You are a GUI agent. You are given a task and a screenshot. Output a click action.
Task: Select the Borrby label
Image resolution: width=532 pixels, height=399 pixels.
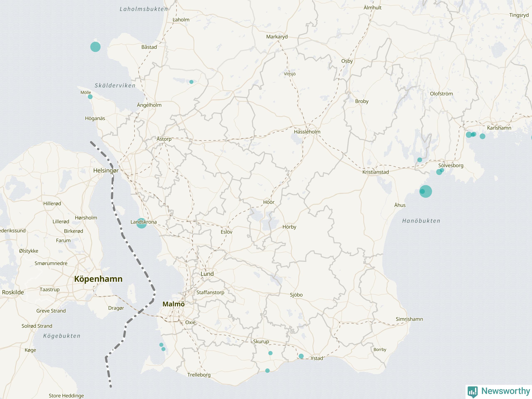click(380, 350)
